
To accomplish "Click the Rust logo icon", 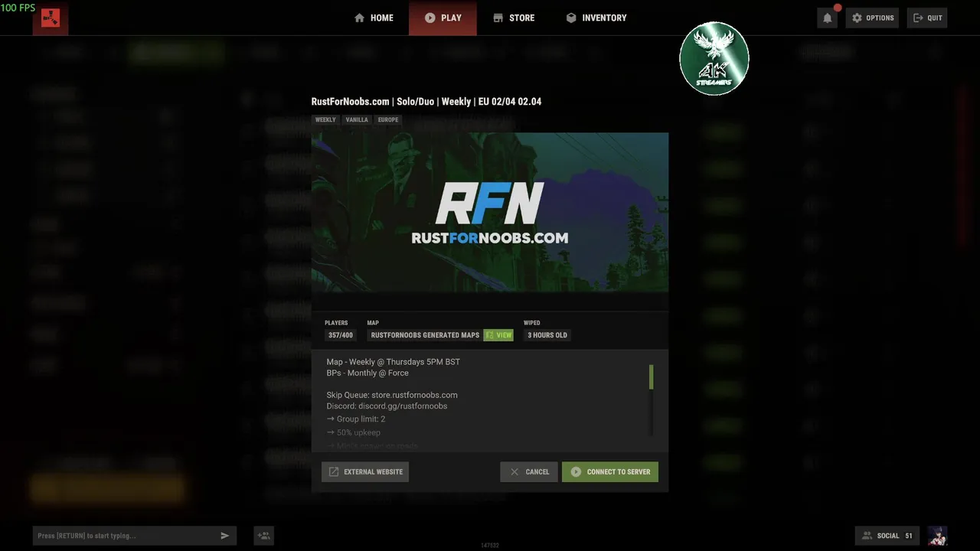I will (51, 18).
